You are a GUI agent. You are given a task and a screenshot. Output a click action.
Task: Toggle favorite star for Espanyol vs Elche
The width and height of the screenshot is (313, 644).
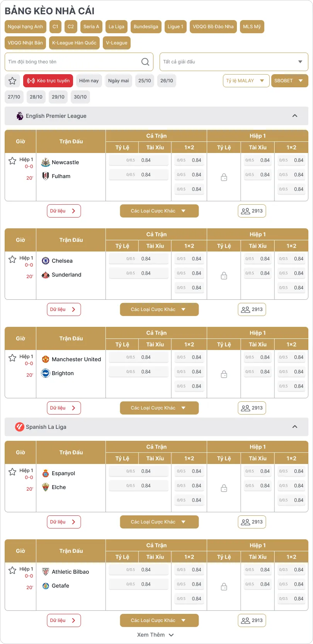[x=12, y=472]
